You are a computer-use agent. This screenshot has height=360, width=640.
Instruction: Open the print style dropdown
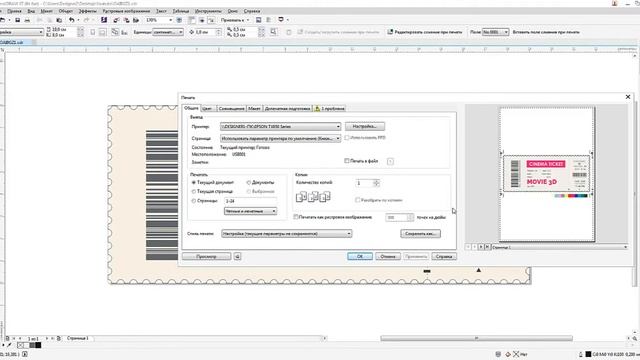[287, 234]
